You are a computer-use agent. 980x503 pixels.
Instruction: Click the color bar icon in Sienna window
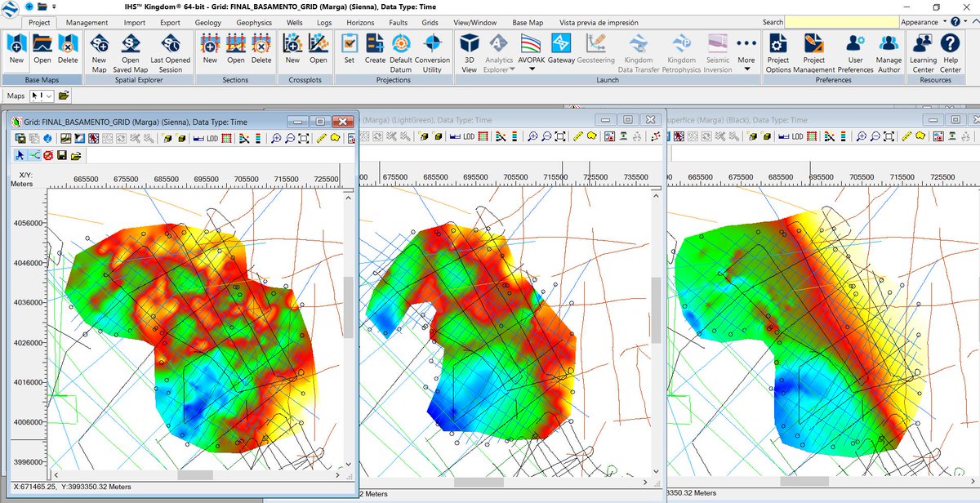point(258,138)
